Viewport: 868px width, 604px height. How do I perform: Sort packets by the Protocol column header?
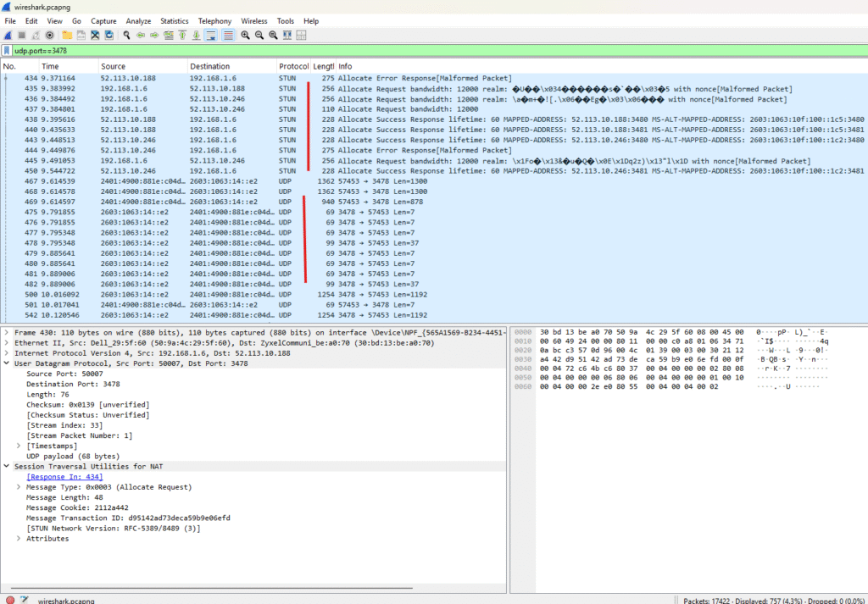coord(293,66)
